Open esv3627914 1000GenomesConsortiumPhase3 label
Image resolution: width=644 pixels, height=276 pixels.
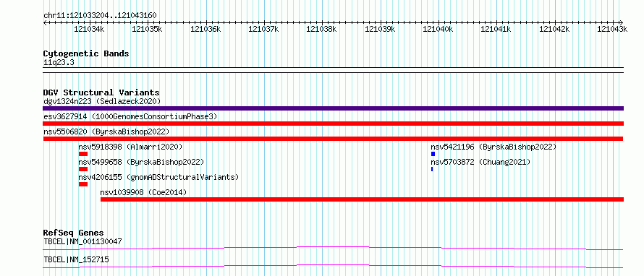point(130,116)
